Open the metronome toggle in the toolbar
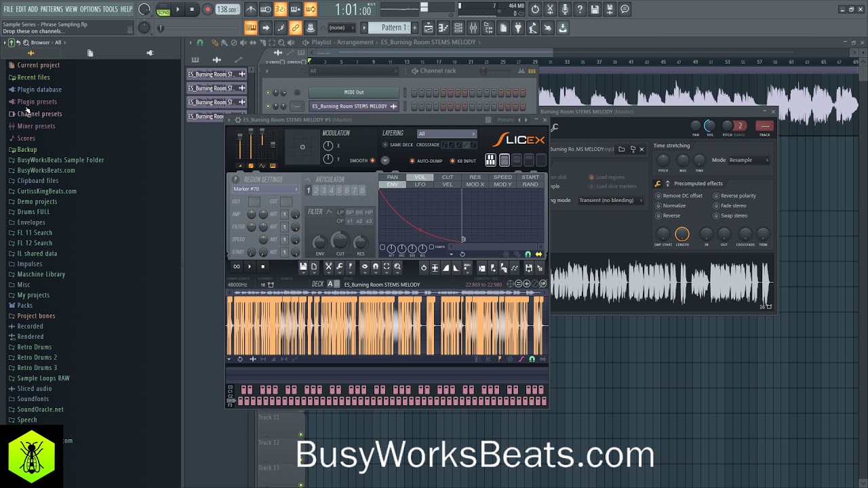This screenshot has width=868, height=488. [251, 9]
